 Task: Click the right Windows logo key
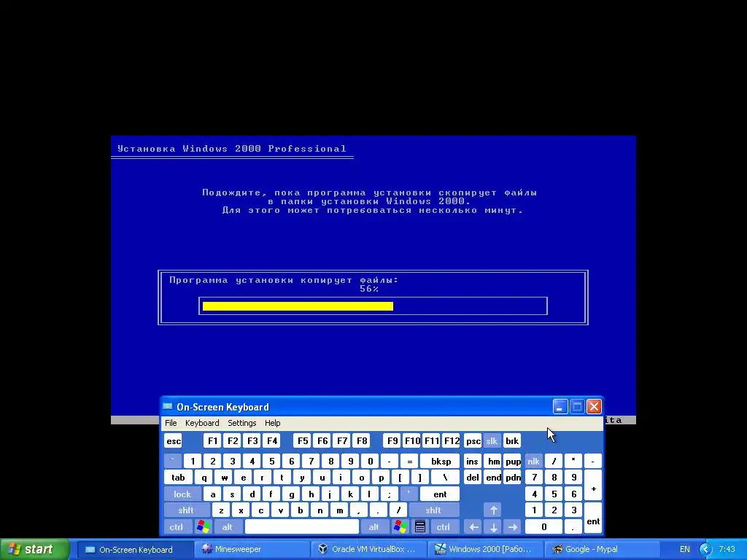click(x=400, y=526)
